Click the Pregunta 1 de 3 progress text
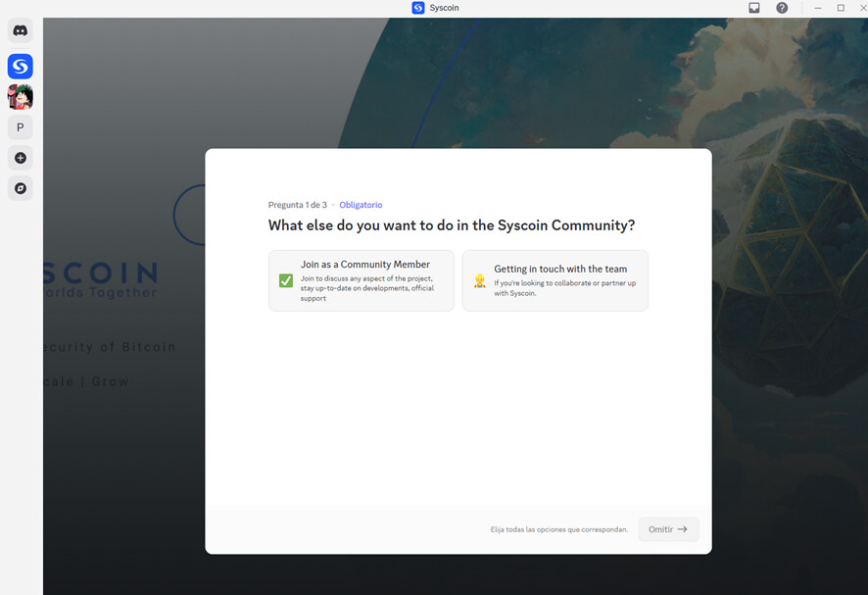The image size is (868, 595). [298, 205]
